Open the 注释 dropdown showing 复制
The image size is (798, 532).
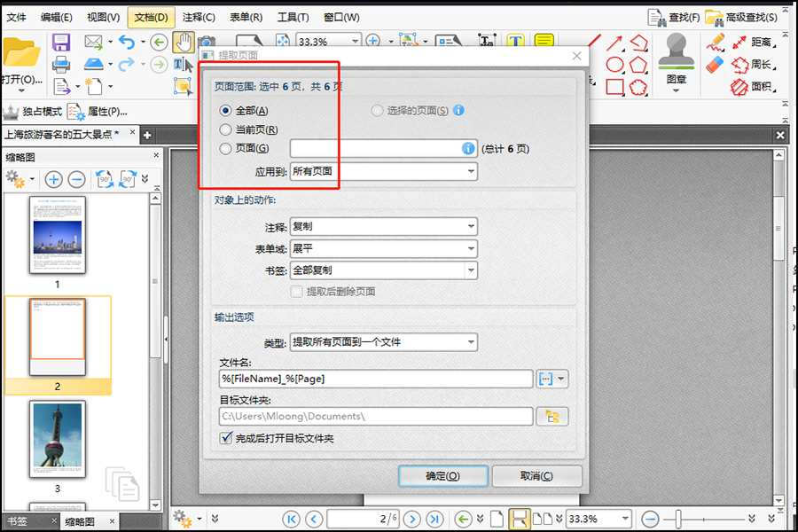click(384, 227)
